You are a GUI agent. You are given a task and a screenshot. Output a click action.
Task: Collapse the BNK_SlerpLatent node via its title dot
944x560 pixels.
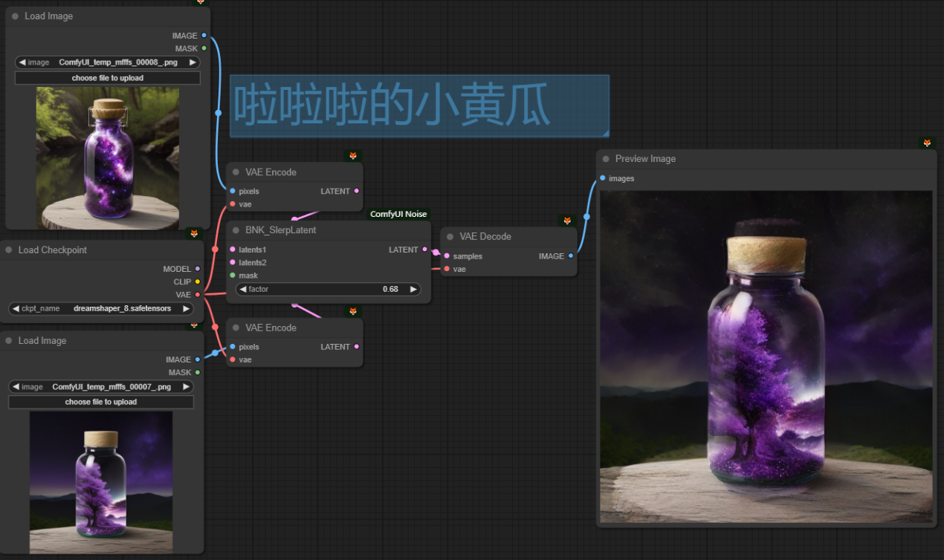coord(236,230)
